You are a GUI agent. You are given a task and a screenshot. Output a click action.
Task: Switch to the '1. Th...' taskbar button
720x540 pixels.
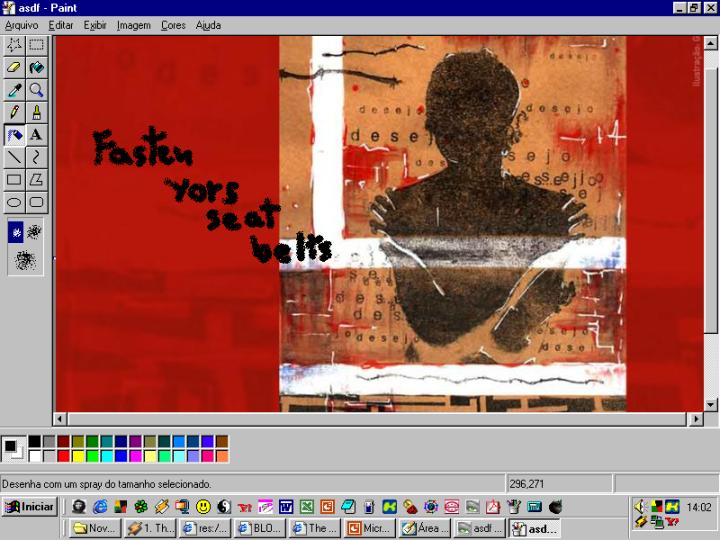[150, 529]
